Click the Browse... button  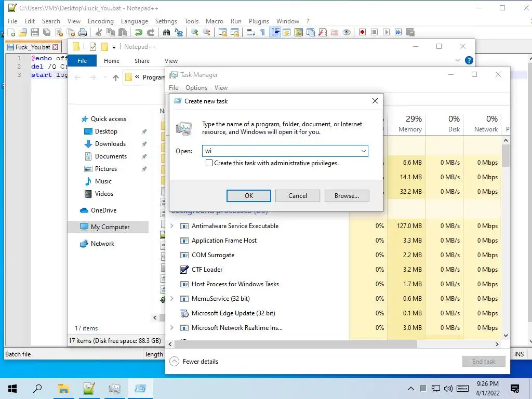[x=347, y=196]
